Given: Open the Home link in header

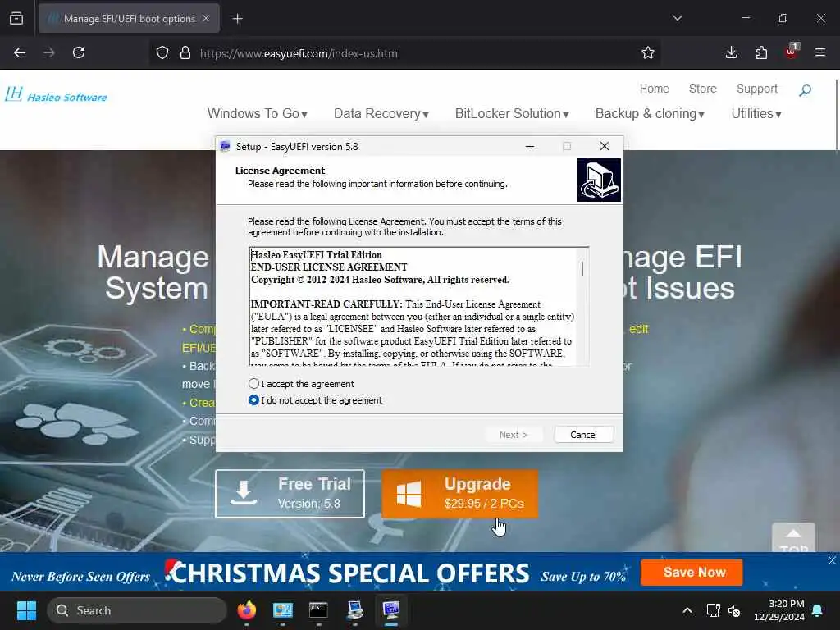Looking at the screenshot, I should (654, 89).
